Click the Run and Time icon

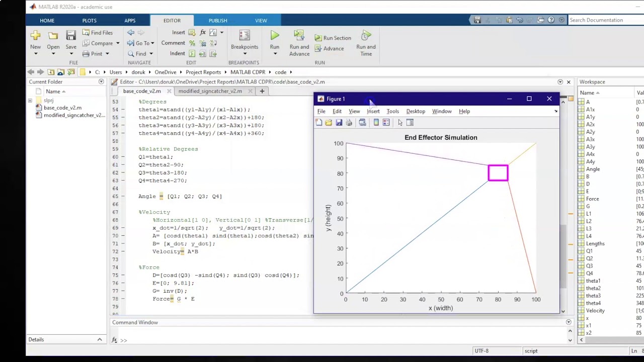click(366, 35)
